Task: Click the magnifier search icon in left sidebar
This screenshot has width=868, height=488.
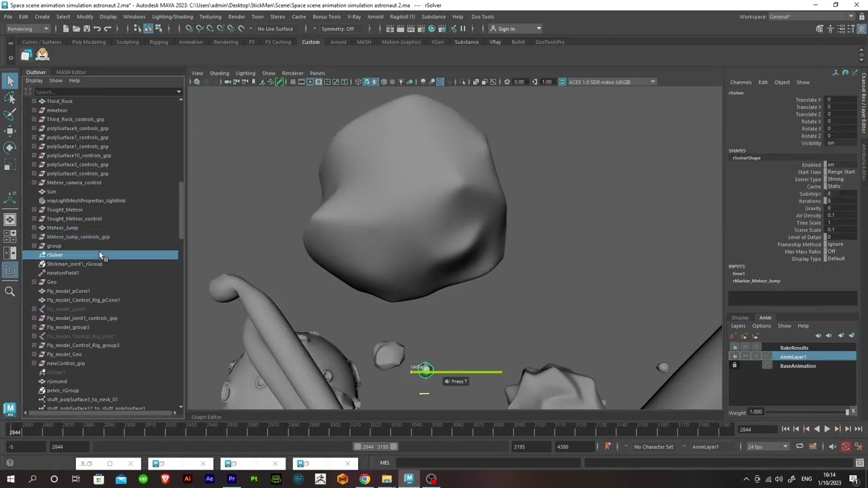Action: point(10,291)
